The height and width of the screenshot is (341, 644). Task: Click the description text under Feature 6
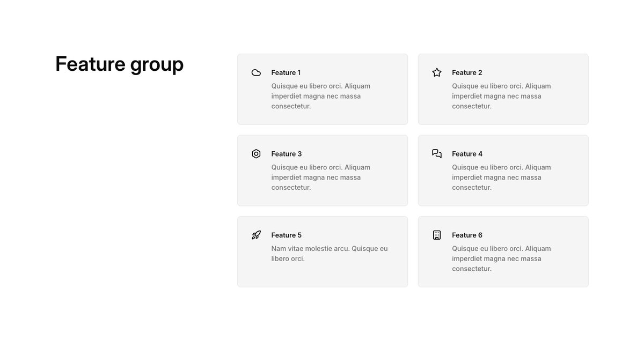pos(501,258)
